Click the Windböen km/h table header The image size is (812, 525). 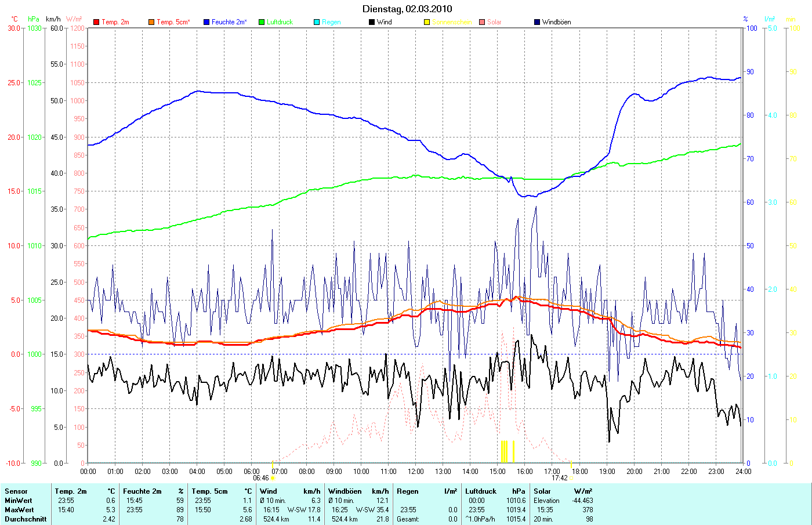tap(358, 491)
